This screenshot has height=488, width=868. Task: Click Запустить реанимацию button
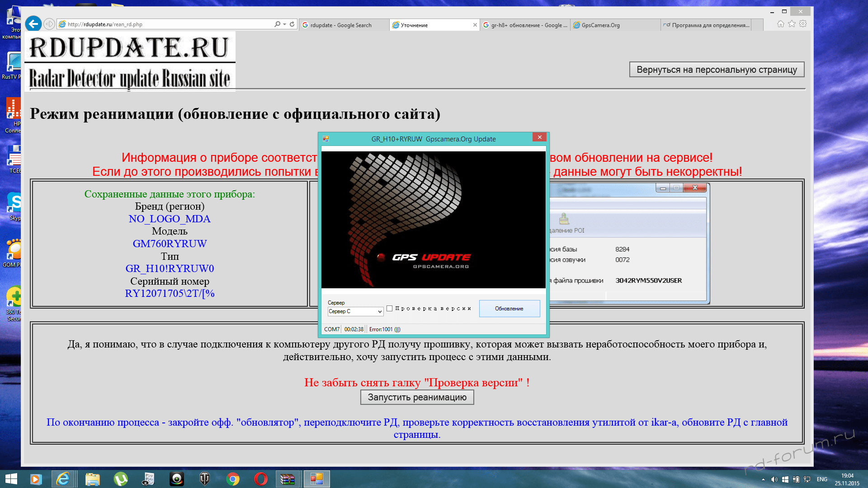coord(417,397)
